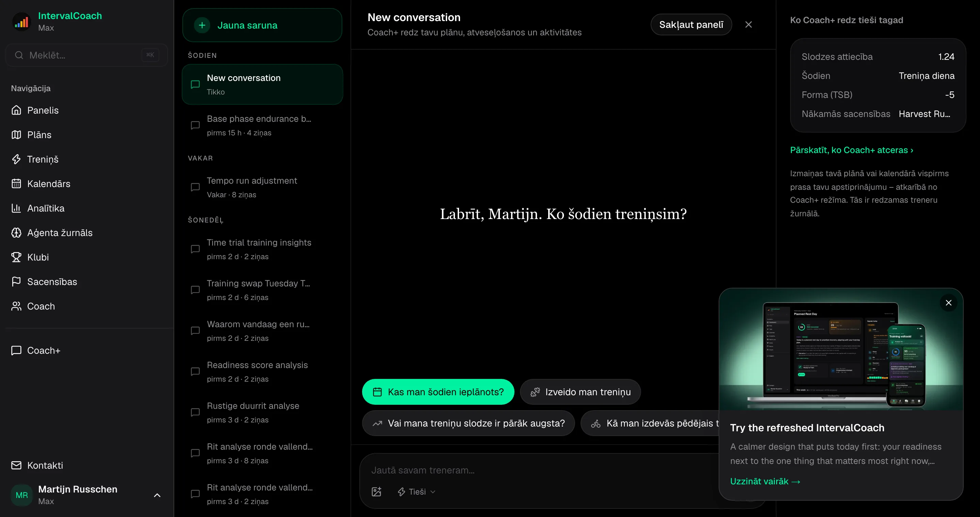Focus the Meklēt search field
The width and height of the screenshot is (980, 517).
87,55
